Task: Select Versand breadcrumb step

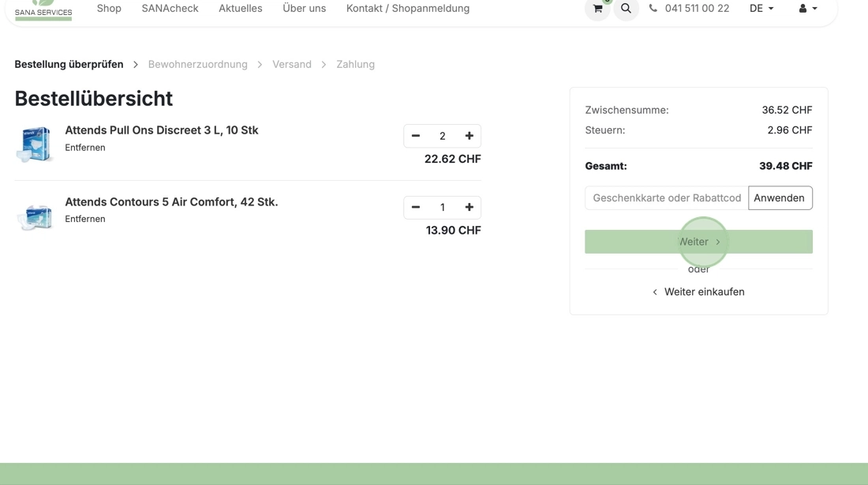Action: [292, 64]
